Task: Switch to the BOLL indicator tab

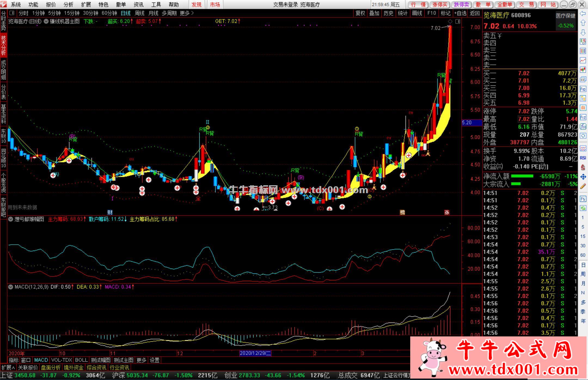Action: [x=81, y=360]
